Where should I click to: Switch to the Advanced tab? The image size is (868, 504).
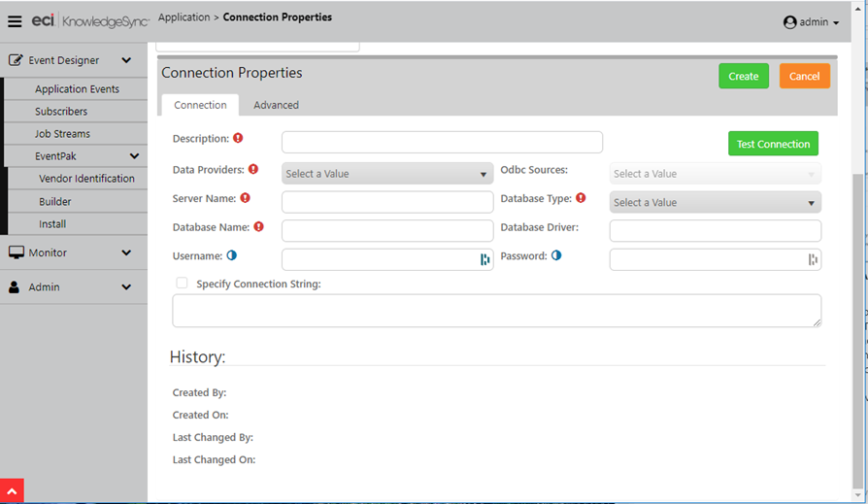277,105
